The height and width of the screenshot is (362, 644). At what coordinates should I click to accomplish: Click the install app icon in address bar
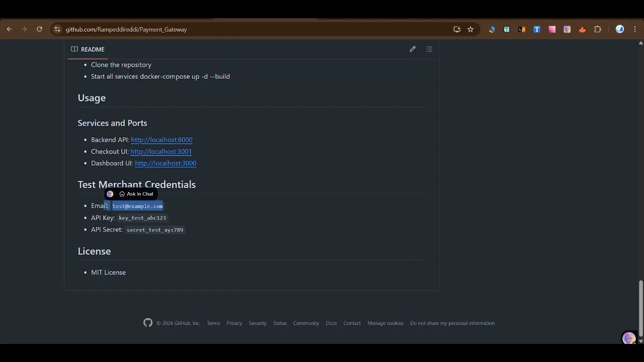coord(457,30)
